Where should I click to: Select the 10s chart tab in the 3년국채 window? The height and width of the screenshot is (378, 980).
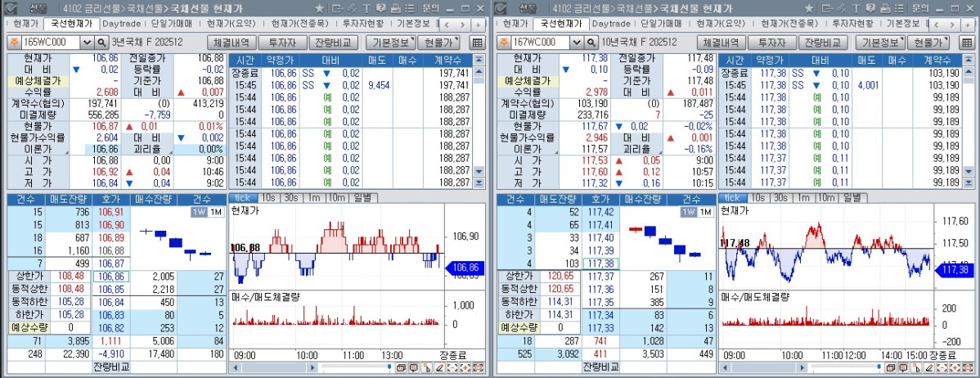click(x=268, y=197)
